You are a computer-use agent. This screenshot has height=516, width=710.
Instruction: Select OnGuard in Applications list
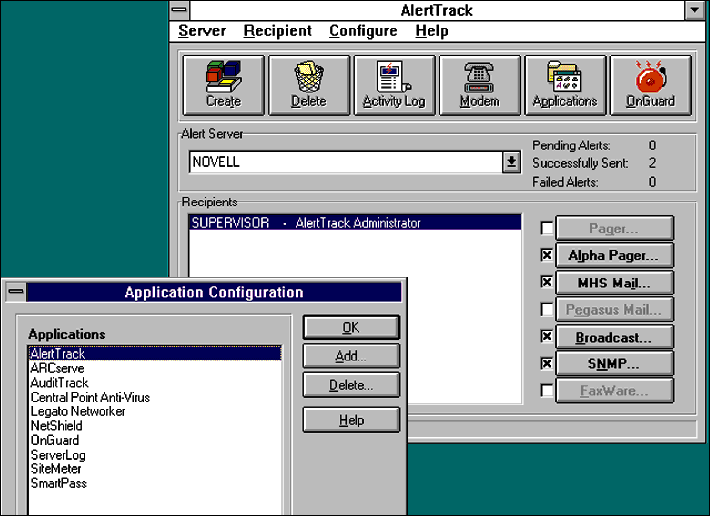[155, 440]
